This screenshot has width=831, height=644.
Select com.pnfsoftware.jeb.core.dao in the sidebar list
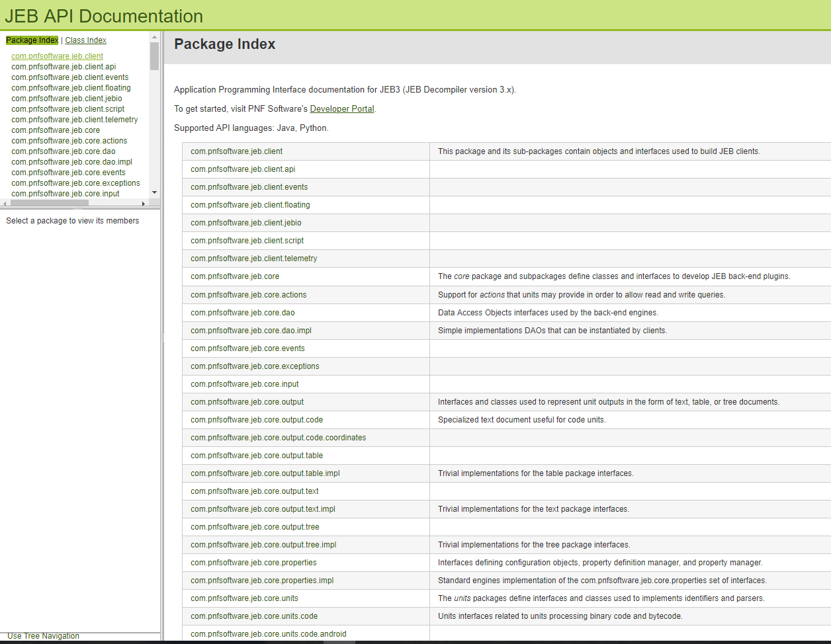(64, 151)
